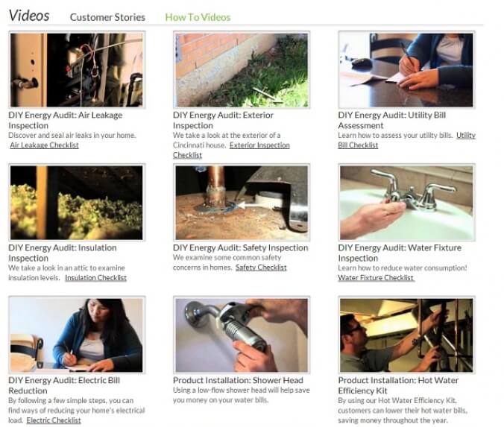Open the Safety Inspection video thumbnail
Image resolution: width=504 pixels, height=427 pixels.
point(242,203)
